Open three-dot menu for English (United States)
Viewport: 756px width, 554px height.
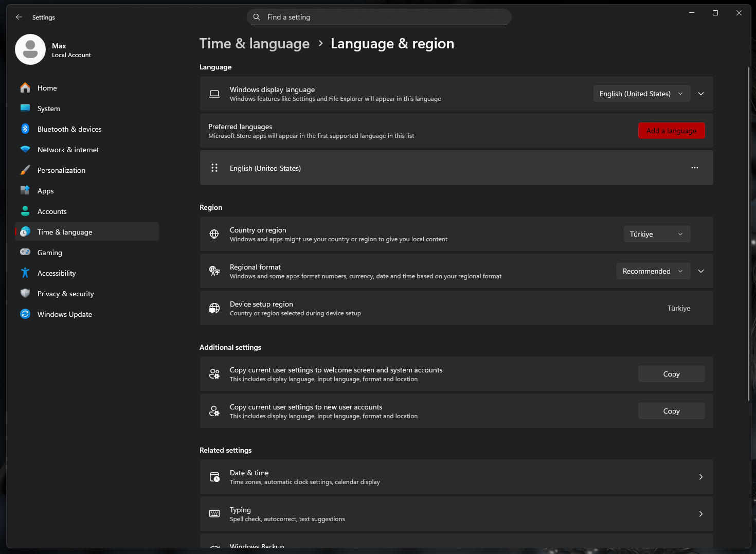point(695,168)
